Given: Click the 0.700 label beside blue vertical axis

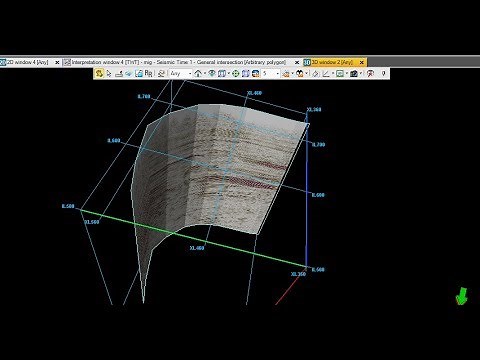Looking at the screenshot, I should (x=318, y=144).
